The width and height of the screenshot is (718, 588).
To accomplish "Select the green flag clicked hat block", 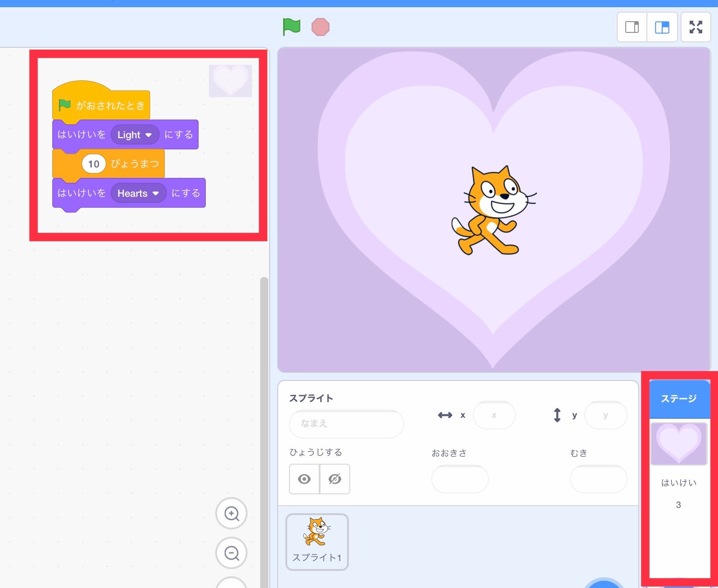I will 101,104.
